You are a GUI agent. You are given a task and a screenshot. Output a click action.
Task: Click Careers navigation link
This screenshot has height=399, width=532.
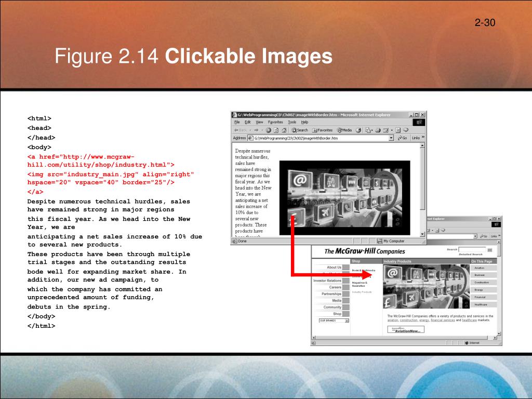(335, 287)
